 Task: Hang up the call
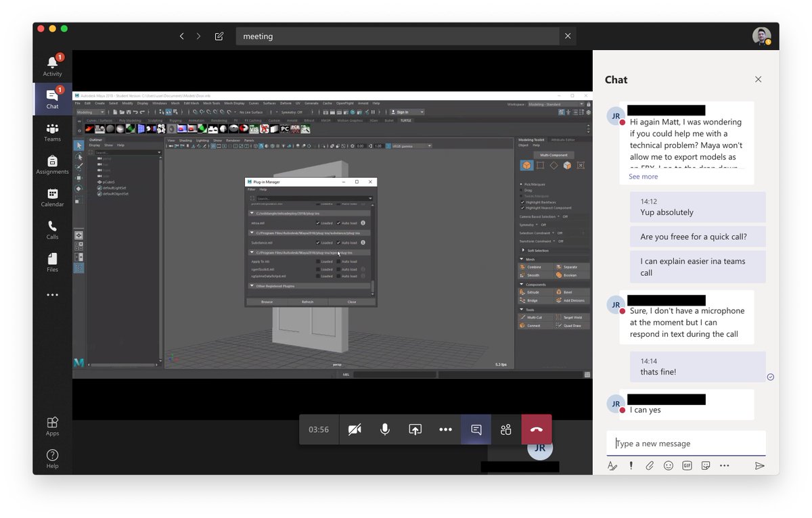(x=537, y=429)
